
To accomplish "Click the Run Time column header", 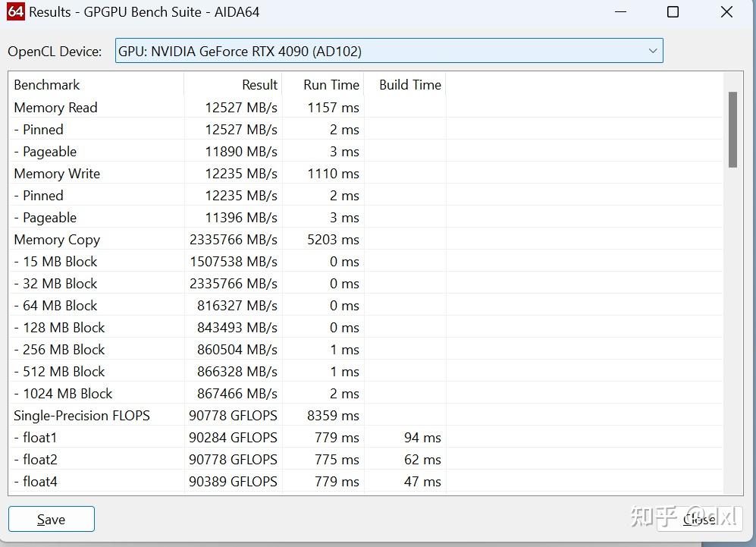I will click(323, 85).
